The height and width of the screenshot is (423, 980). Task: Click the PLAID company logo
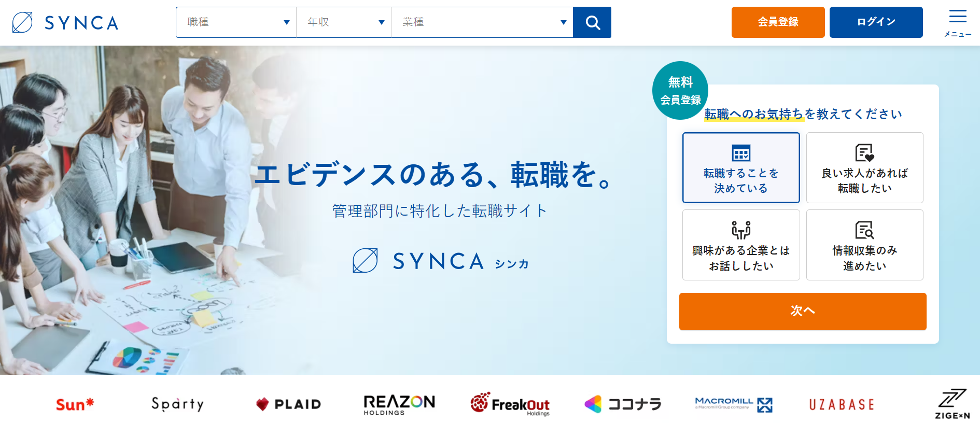pos(289,404)
